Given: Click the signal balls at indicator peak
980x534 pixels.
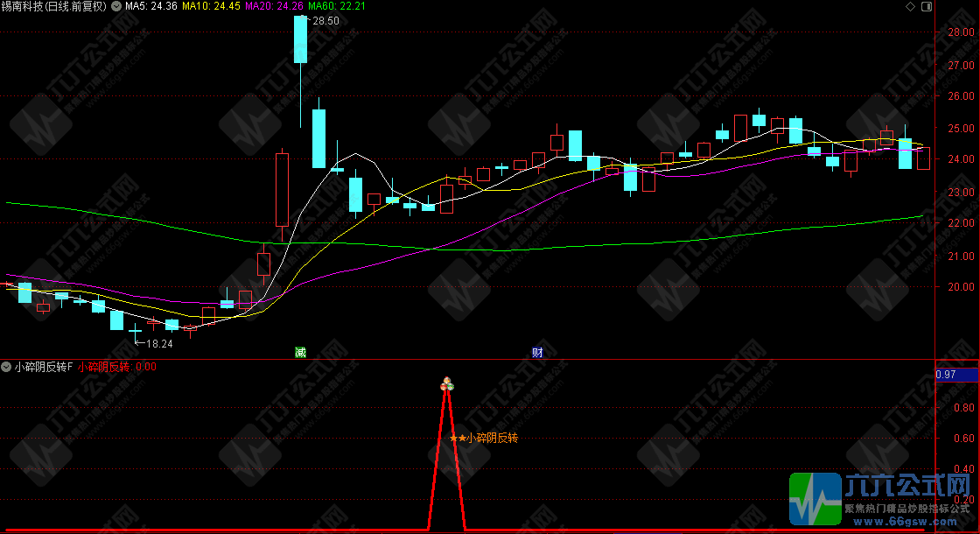Looking at the screenshot, I should click(x=447, y=383).
